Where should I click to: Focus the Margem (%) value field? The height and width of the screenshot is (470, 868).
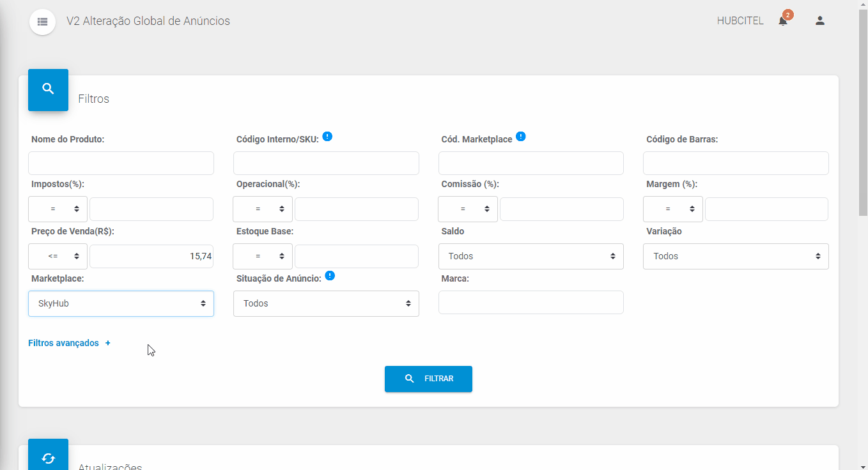click(x=767, y=209)
